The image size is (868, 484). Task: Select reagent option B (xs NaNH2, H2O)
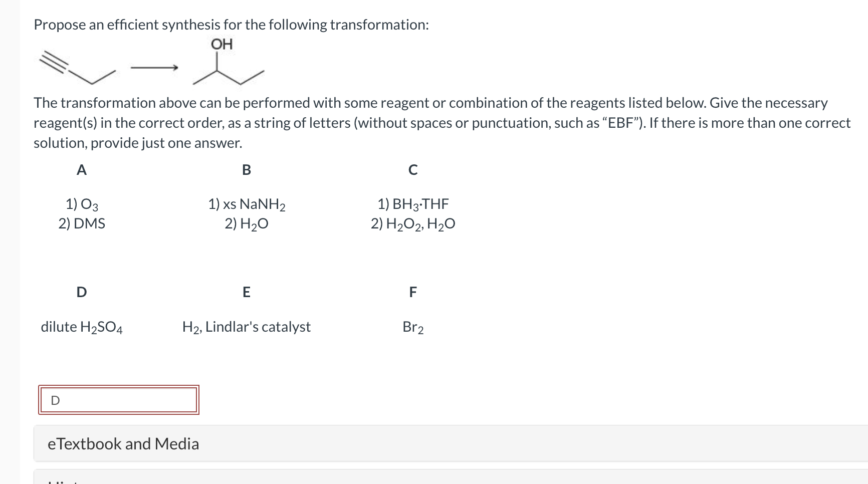coord(247,213)
